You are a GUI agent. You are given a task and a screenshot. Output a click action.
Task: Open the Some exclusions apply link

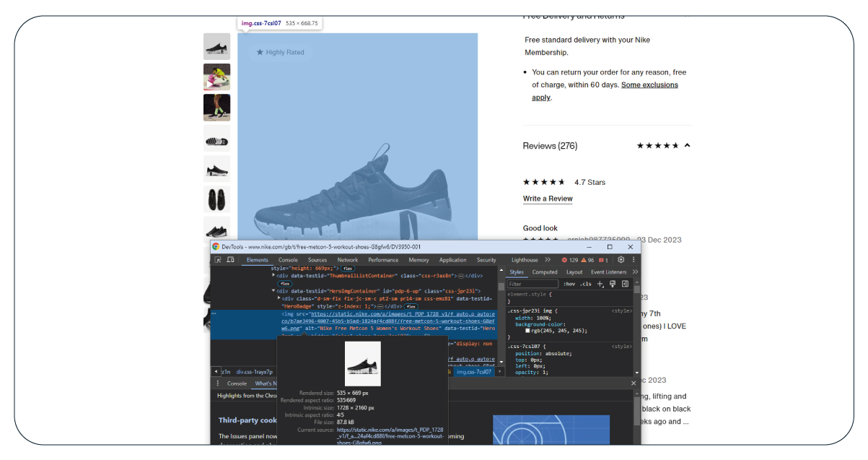point(605,91)
